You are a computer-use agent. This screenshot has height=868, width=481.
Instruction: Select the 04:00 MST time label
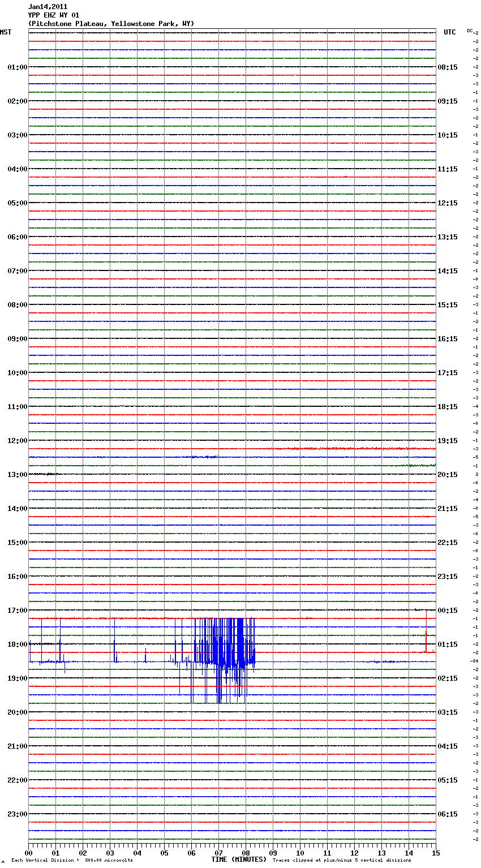(x=17, y=169)
